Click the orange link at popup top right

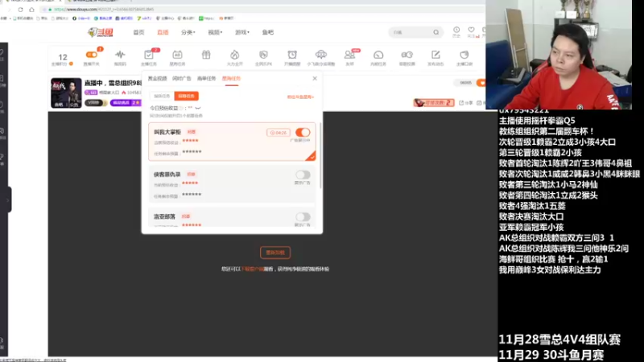[300, 97]
